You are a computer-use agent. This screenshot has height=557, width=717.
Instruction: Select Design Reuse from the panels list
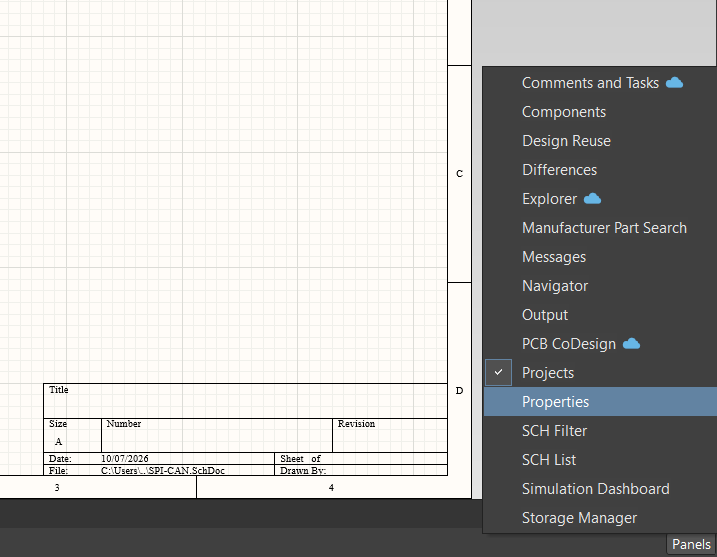click(600, 141)
